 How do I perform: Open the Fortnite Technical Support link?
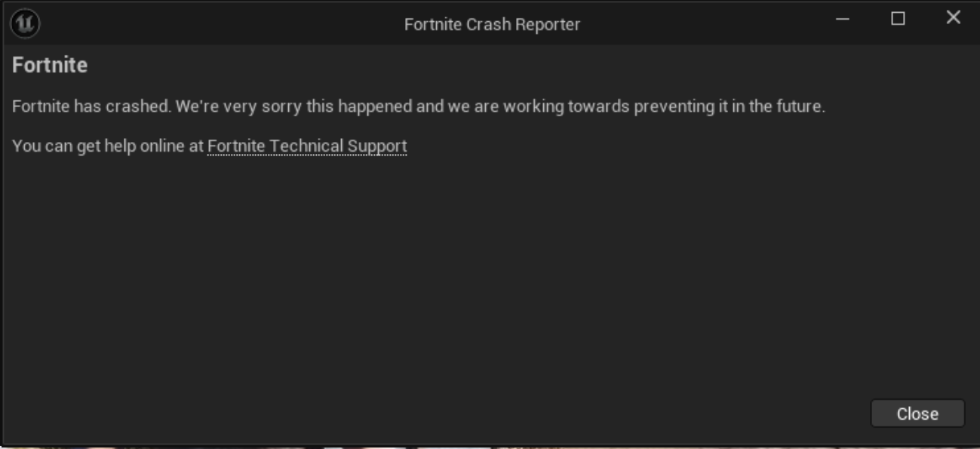(x=307, y=146)
